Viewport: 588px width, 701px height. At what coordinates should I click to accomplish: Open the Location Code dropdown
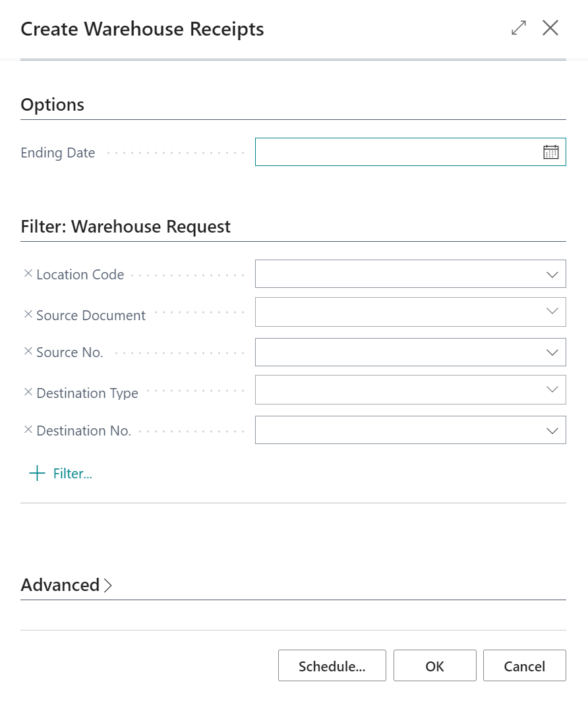[552, 275]
